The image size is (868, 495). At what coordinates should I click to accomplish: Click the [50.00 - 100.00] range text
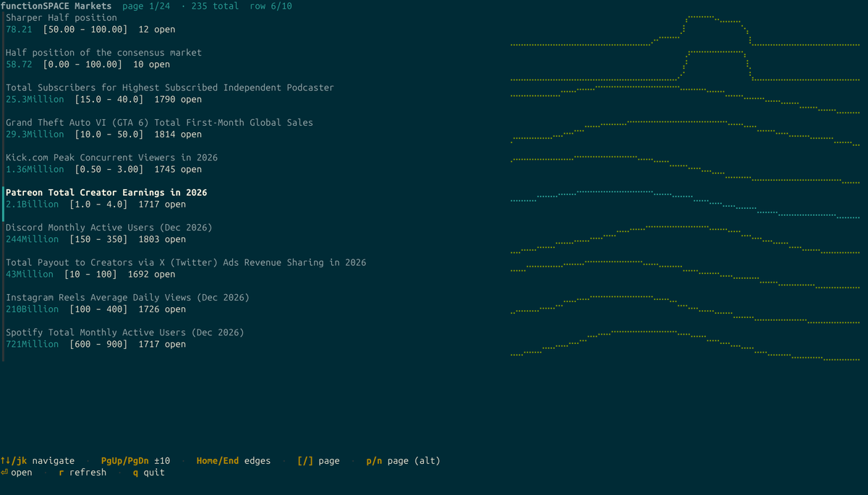click(x=85, y=30)
